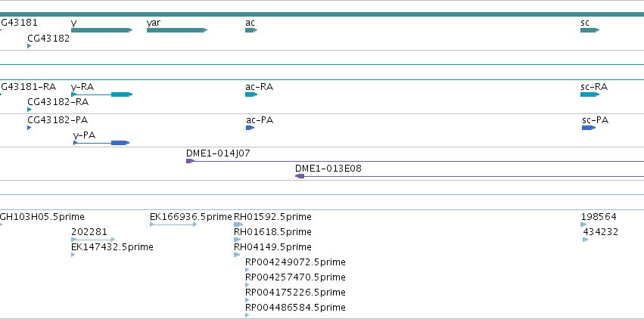This screenshot has width=644, height=319.
Task: Select the ac gene arrow glyph
Action: point(251,30)
